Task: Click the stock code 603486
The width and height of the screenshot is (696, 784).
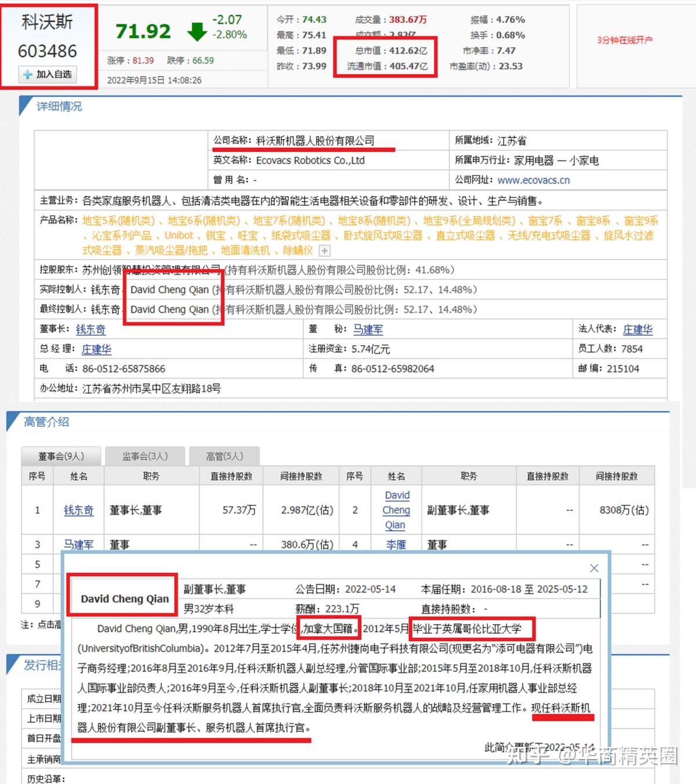Action: click(x=48, y=51)
